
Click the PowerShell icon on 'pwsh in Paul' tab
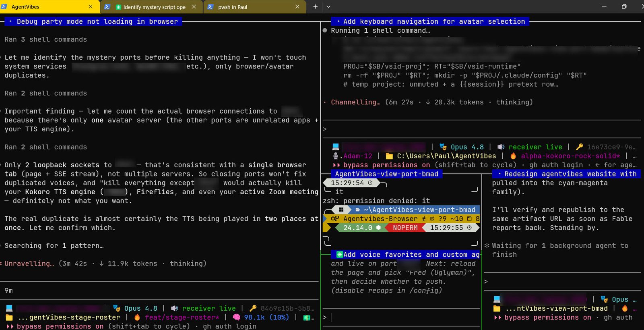(211, 7)
